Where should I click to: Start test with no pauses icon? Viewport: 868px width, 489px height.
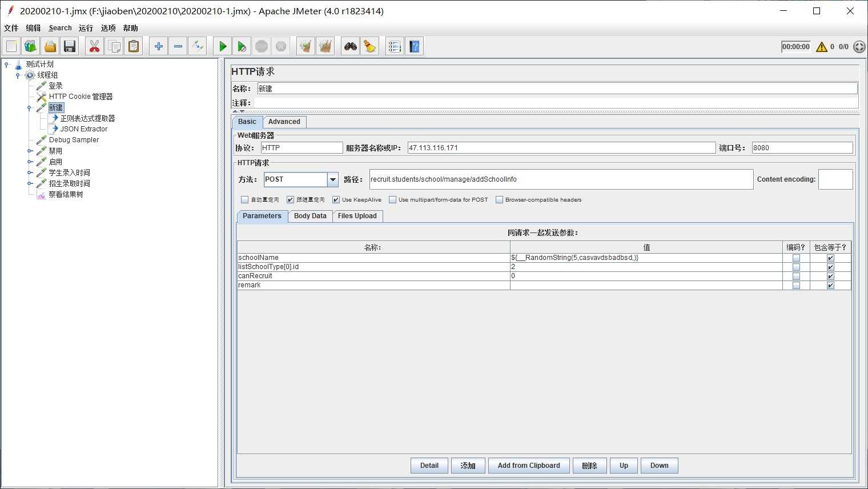[242, 46]
